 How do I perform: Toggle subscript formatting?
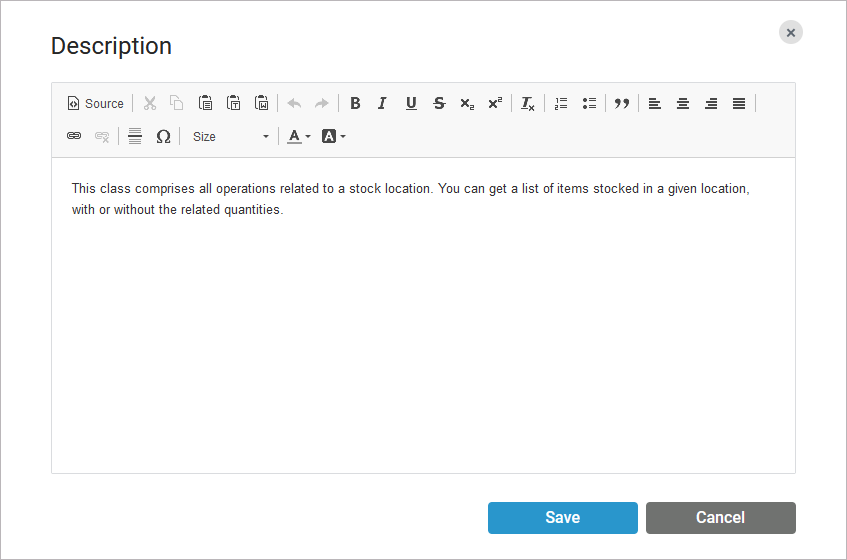pyautogui.click(x=467, y=103)
